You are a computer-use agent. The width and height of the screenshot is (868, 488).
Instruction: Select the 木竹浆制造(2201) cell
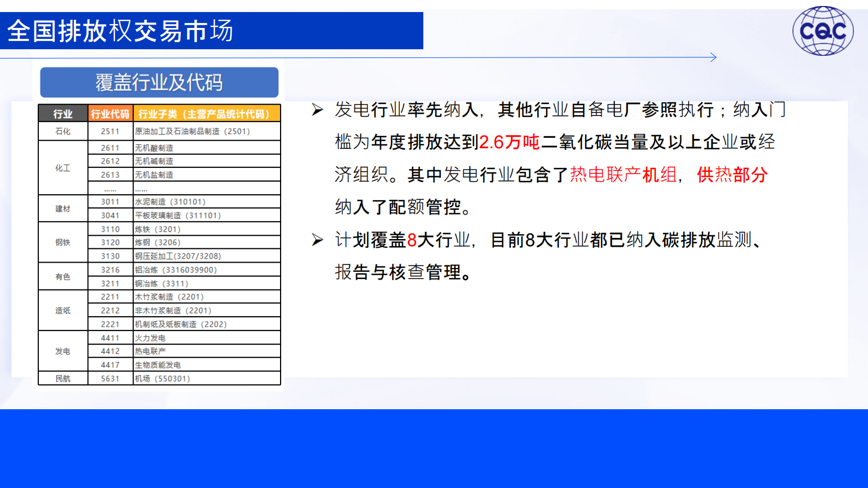[x=207, y=297]
